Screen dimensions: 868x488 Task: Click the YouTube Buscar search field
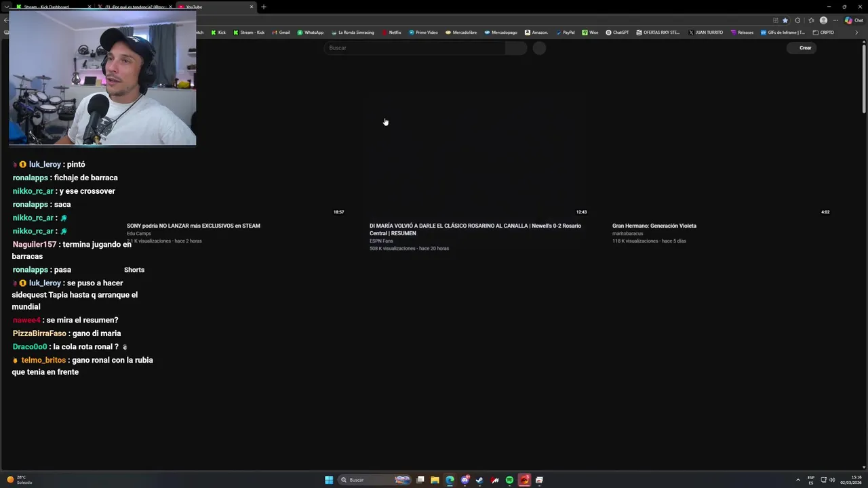[414, 48]
